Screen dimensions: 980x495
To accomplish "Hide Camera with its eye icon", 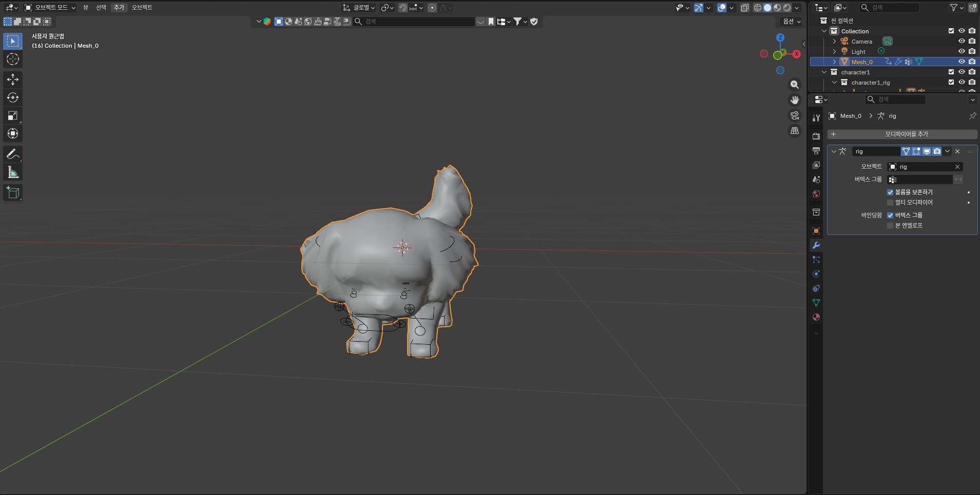I will tap(962, 41).
